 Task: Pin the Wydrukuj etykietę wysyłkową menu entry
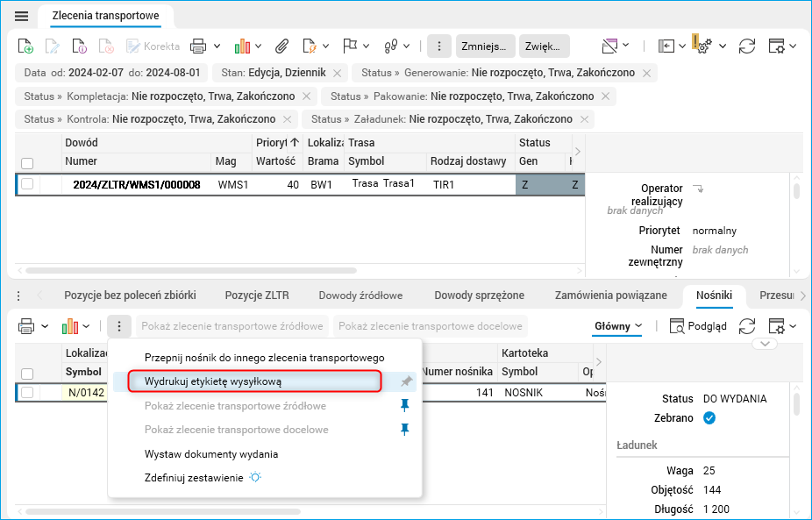pyautogui.click(x=404, y=381)
